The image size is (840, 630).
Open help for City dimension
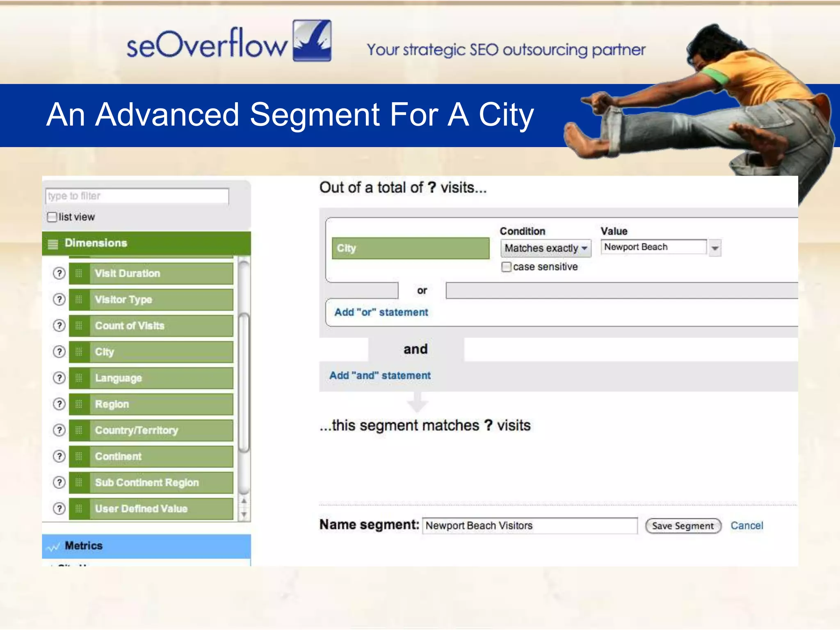click(x=59, y=352)
